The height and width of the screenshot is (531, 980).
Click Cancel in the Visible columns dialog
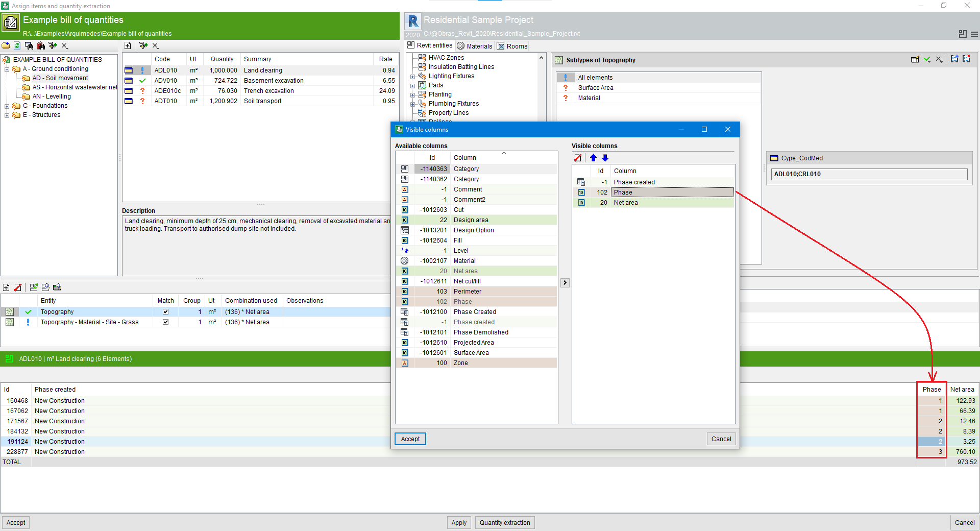[x=721, y=439]
